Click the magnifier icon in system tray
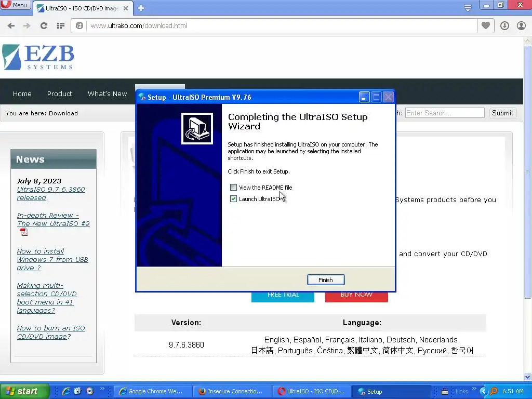The image size is (532, 399). point(494,391)
